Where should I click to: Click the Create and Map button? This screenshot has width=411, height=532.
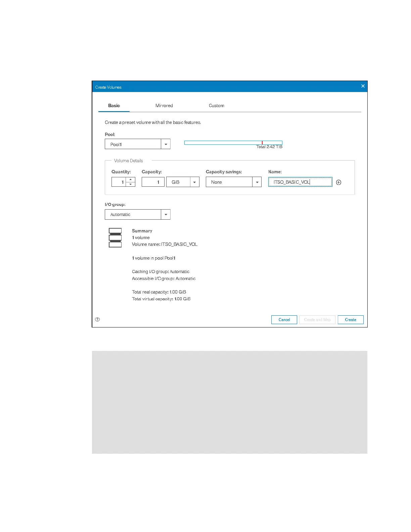click(x=317, y=320)
